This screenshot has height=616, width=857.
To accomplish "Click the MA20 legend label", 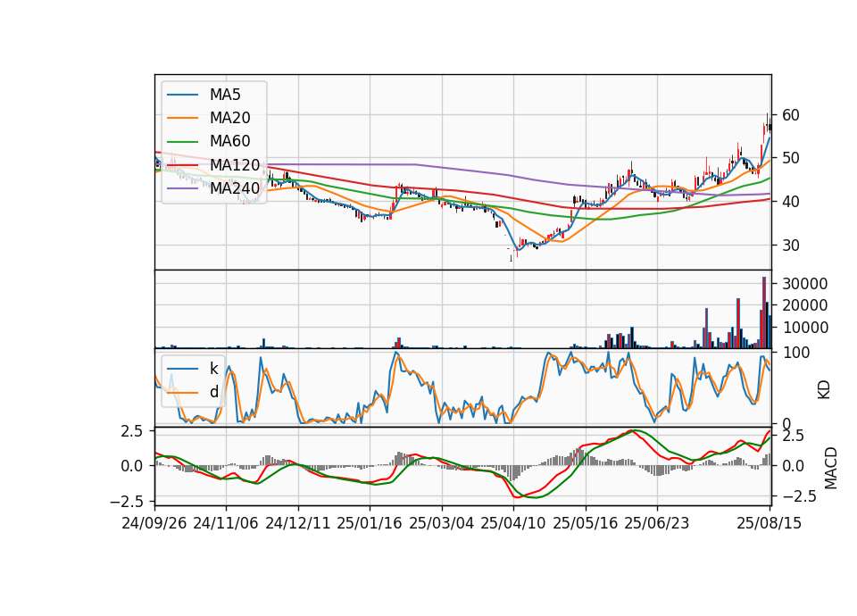I will click(229, 118).
